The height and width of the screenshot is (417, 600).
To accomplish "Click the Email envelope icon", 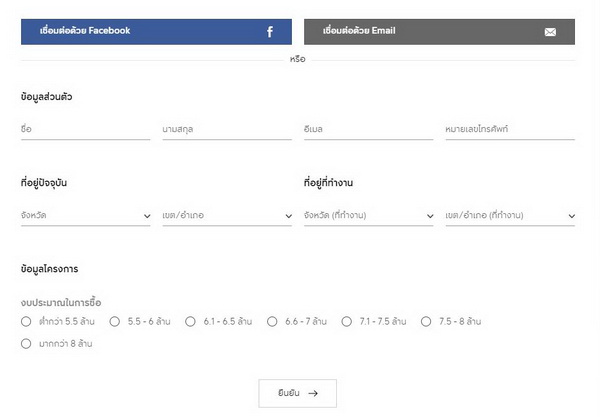I will 550,32.
